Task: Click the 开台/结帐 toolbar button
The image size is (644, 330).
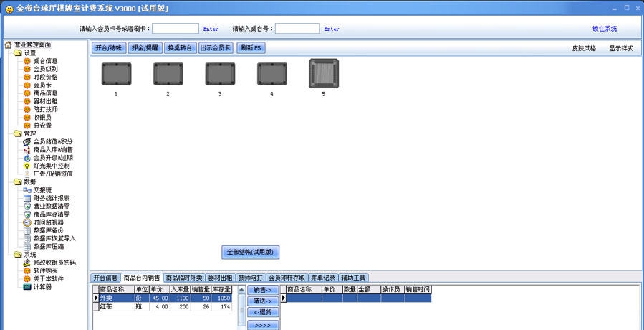Action: point(108,48)
